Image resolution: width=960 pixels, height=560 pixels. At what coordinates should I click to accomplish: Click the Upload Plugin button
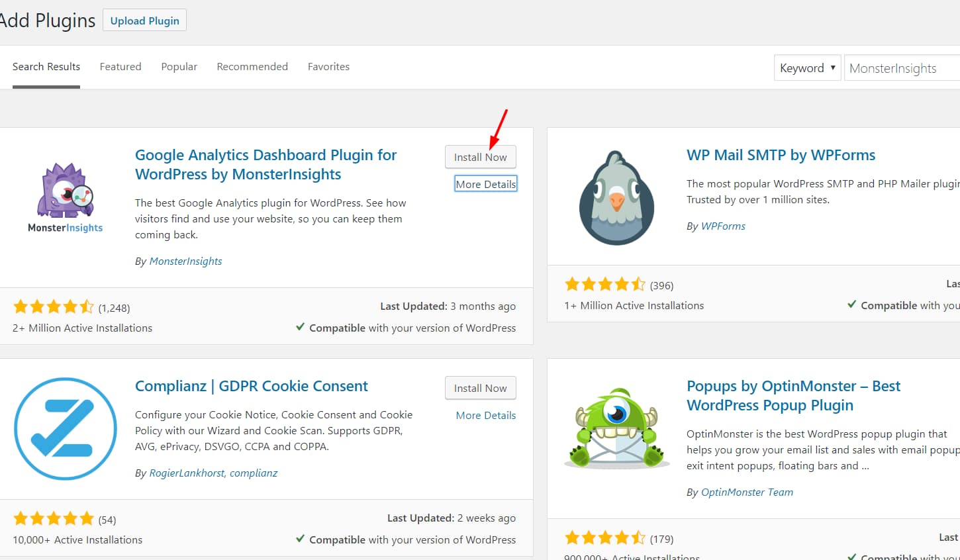point(144,20)
